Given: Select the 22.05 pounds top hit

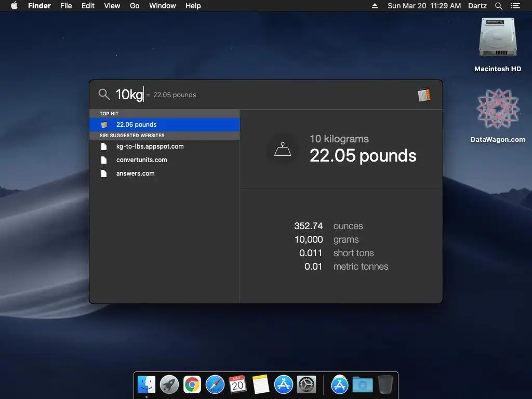Looking at the screenshot, I should click(x=165, y=125).
